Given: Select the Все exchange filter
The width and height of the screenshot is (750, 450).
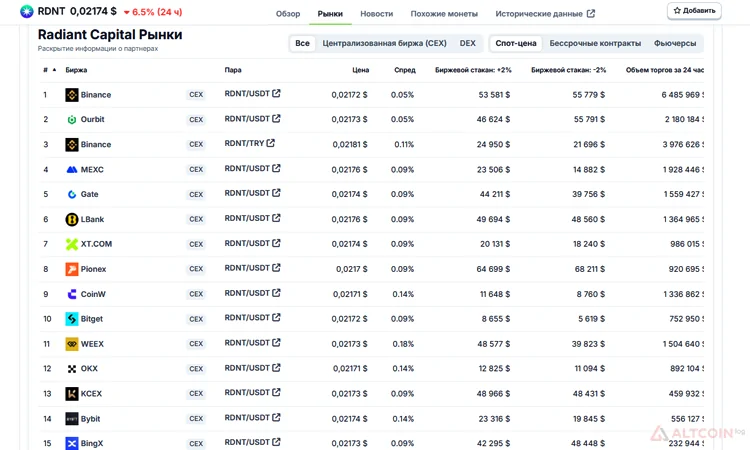Looking at the screenshot, I should [x=302, y=43].
